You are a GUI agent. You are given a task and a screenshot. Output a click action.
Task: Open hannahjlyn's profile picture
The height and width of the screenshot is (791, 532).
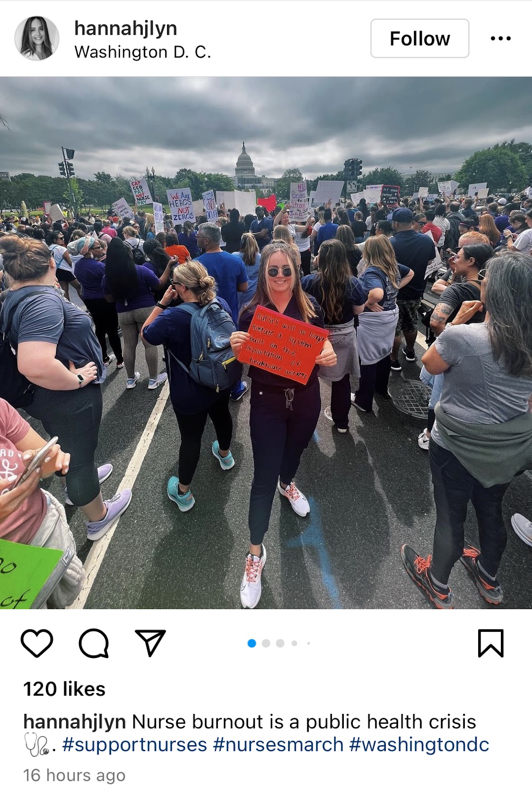37,38
